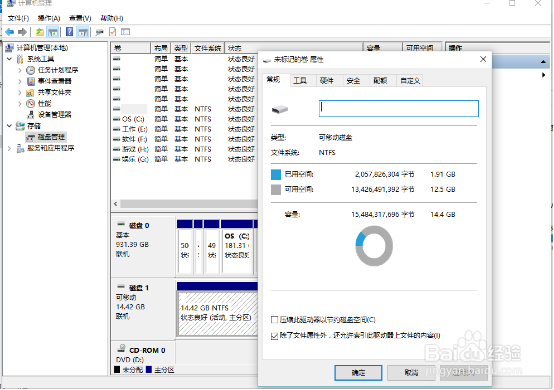Screen dimensions: 554x390
Task: Open the 查看(V) menu
Action: tap(80, 18)
